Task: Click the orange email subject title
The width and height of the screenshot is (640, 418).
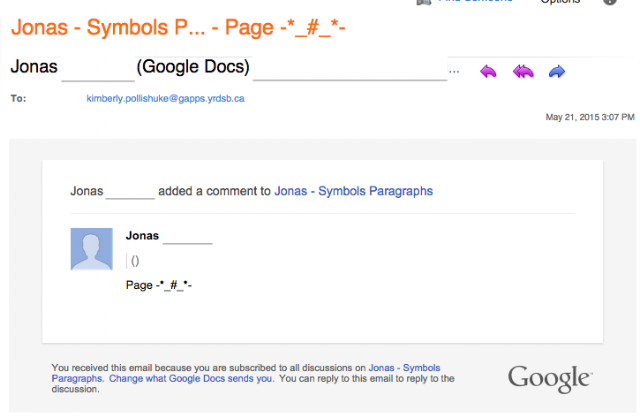Action: (x=178, y=22)
